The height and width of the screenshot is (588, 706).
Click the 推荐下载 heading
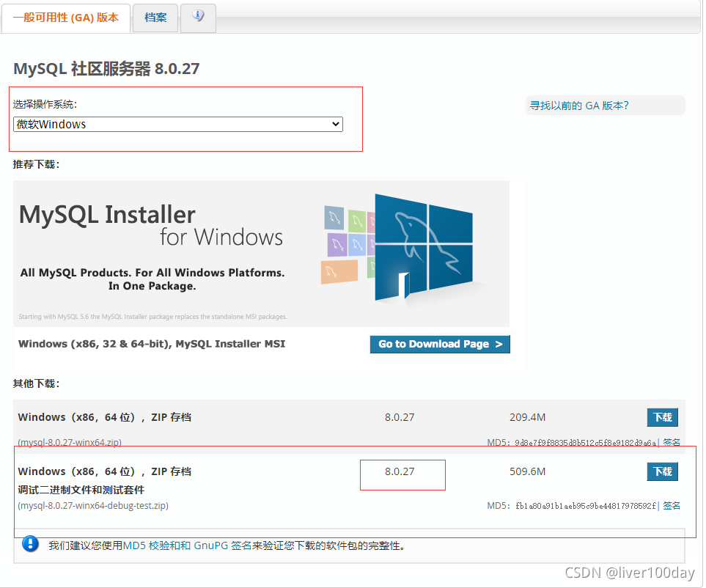point(36,164)
